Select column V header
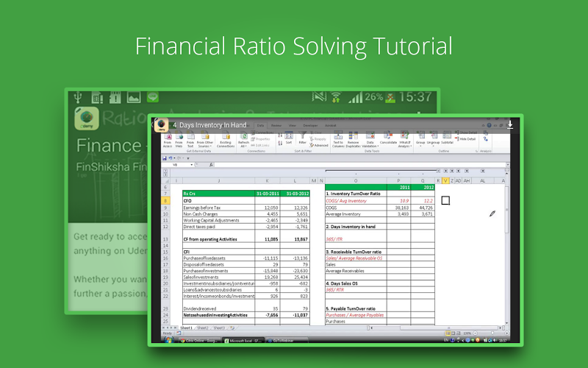This screenshot has width=588, height=368. [445, 180]
